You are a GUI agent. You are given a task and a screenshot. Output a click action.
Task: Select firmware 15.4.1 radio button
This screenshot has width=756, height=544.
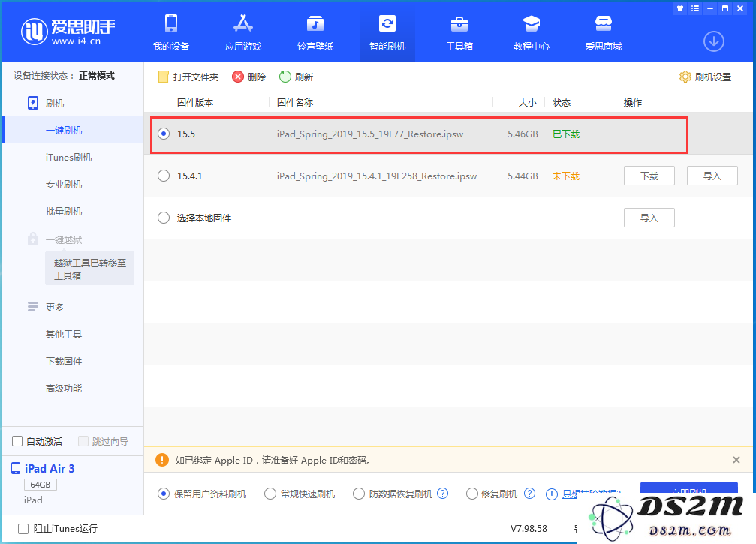[164, 176]
